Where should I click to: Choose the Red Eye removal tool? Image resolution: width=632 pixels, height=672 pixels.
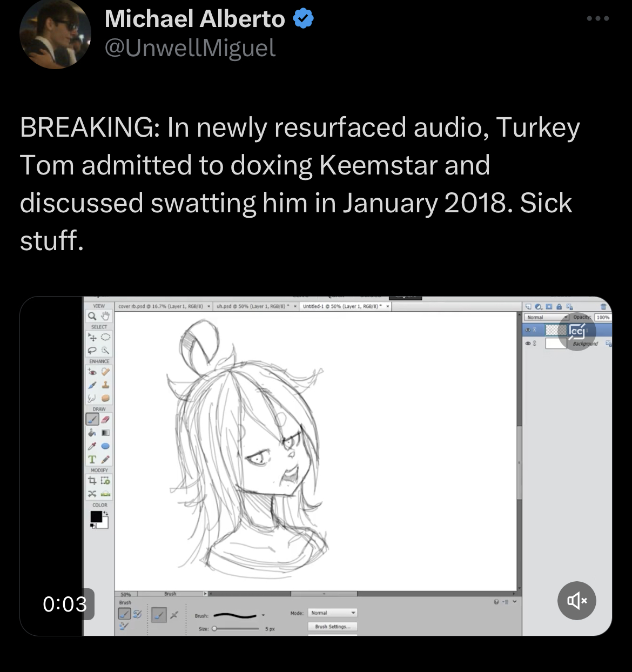(x=93, y=372)
